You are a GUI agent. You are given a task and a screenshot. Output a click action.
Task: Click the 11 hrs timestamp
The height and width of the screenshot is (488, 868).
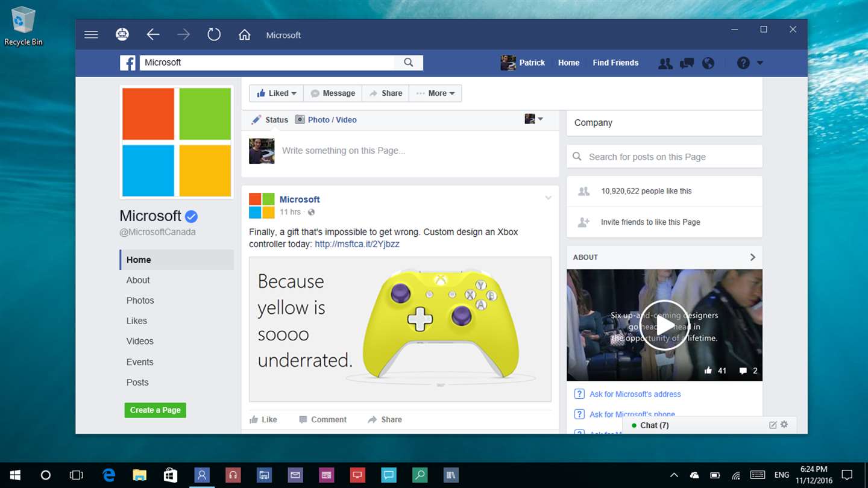coord(290,212)
